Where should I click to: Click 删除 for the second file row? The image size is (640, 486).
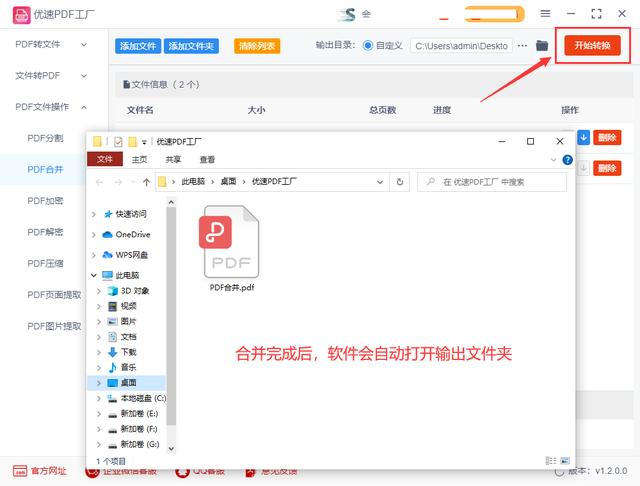pos(607,168)
